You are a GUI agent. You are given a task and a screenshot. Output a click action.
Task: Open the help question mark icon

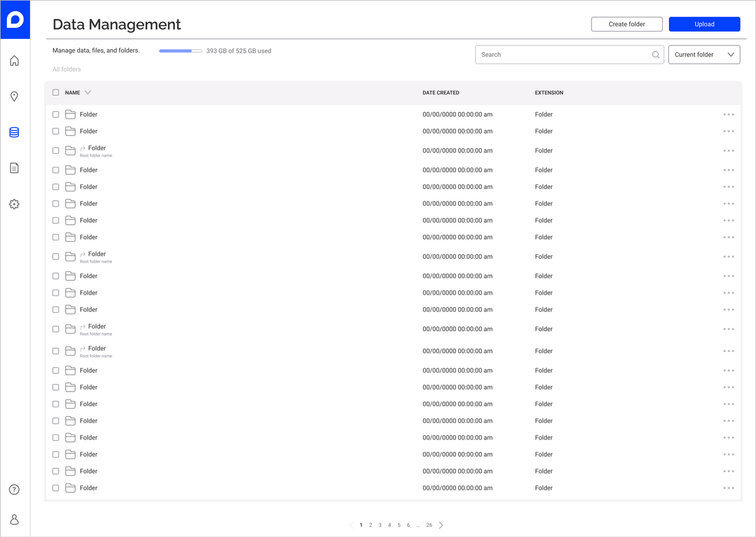point(14,489)
